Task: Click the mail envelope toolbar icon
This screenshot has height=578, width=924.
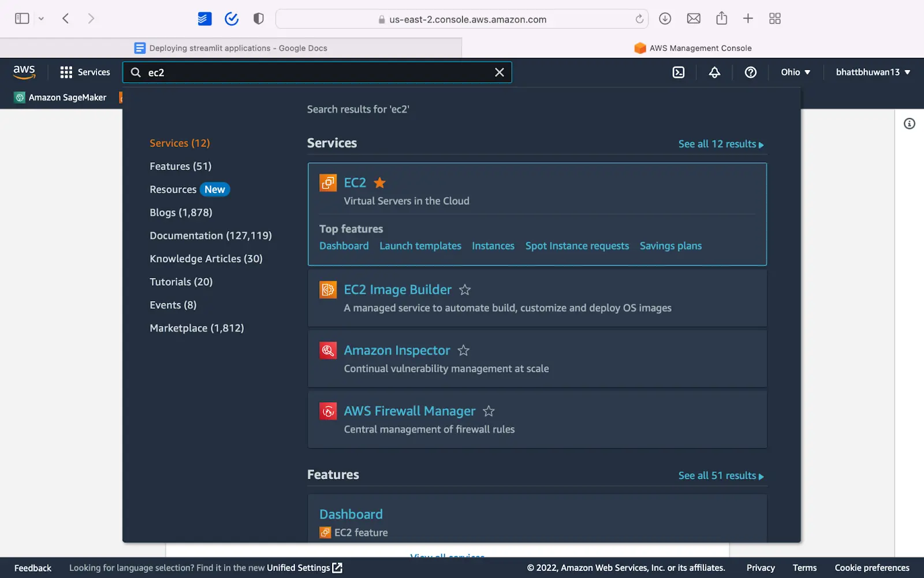Action: 694,18
